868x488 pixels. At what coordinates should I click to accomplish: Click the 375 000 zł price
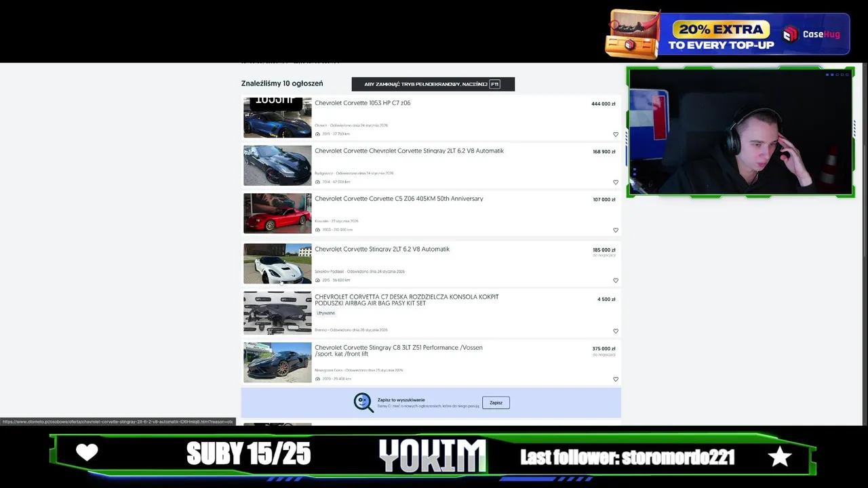click(x=604, y=349)
